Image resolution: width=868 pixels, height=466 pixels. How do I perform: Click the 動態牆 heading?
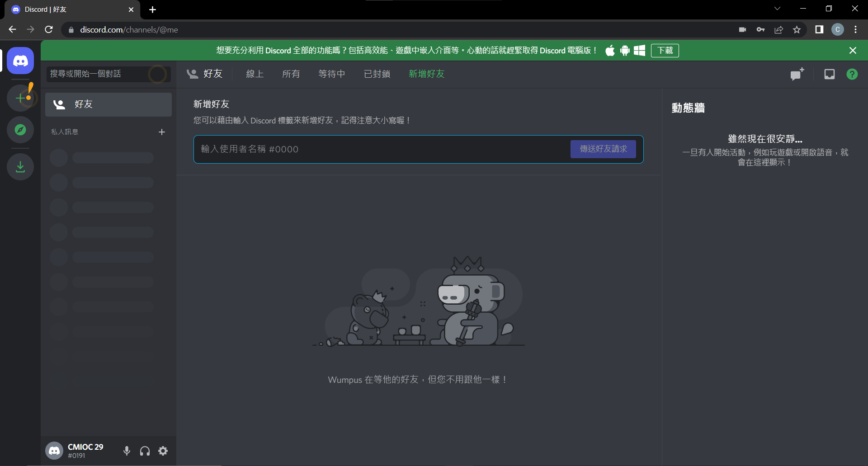(x=688, y=108)
